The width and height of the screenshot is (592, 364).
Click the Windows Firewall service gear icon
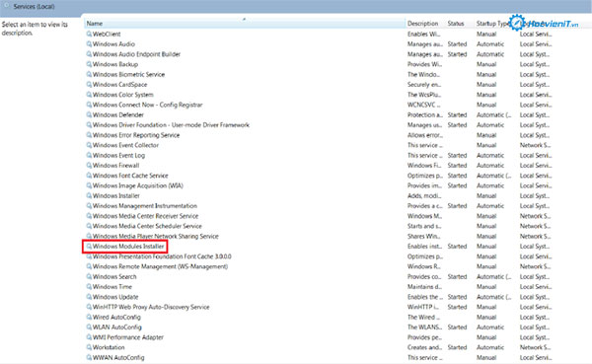coord(89,166)
